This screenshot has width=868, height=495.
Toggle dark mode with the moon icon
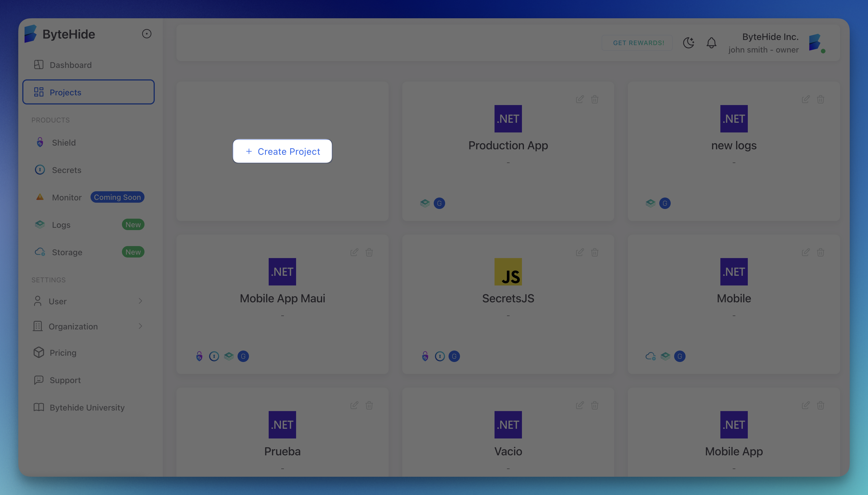click(x=688, y=43)
